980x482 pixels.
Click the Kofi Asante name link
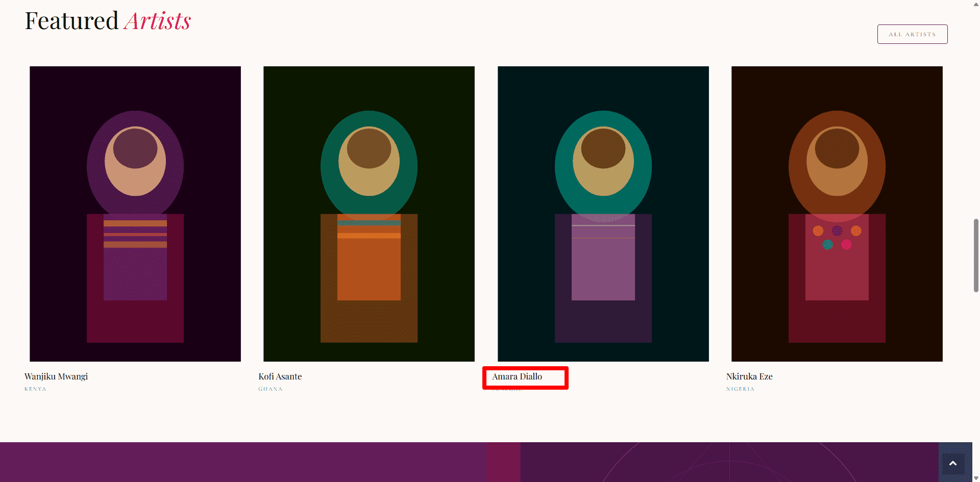[280, 376]
